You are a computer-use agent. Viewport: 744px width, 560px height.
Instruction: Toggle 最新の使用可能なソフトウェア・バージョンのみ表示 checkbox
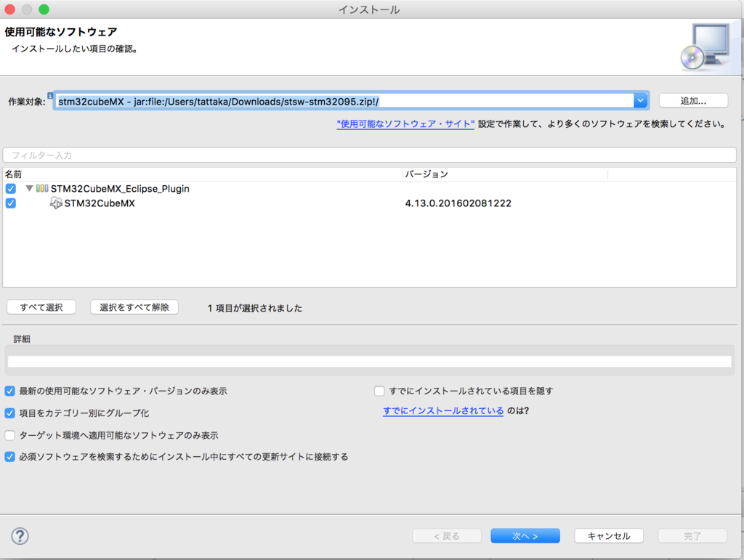coord(10,391)
